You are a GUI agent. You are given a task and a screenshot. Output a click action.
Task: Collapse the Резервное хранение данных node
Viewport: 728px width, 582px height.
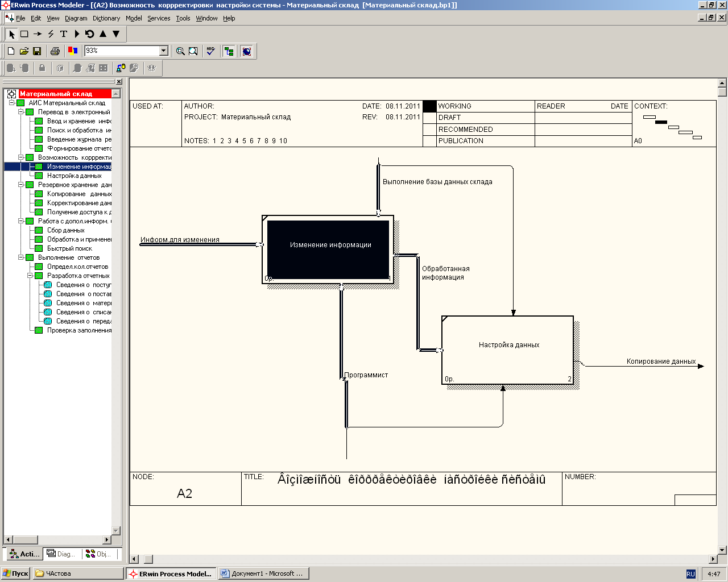[x=21, y=185]
